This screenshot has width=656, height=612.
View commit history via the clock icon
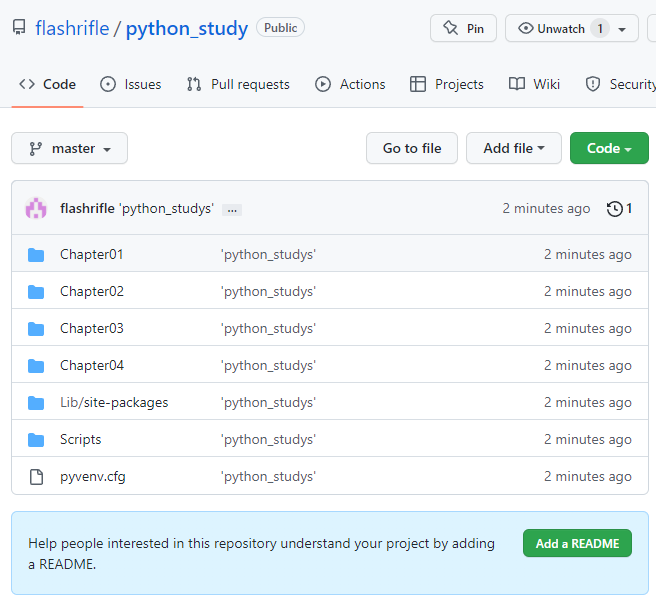pyautogui.click(x=619, y=208)
